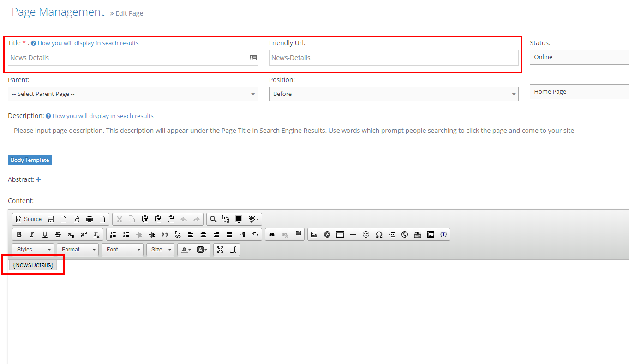Embed a YouTube video
The width and height of the screenshot is (629, 364).
[x=418, y=234]
